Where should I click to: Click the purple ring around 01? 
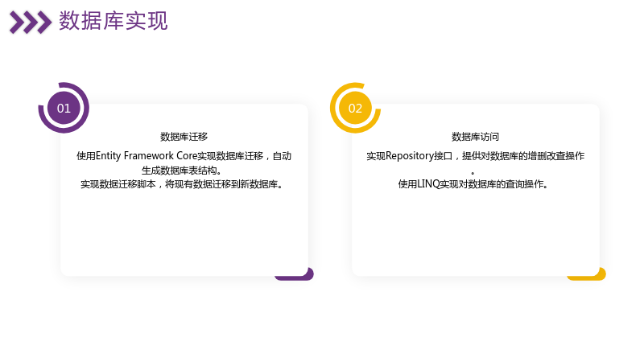(85, 109)
